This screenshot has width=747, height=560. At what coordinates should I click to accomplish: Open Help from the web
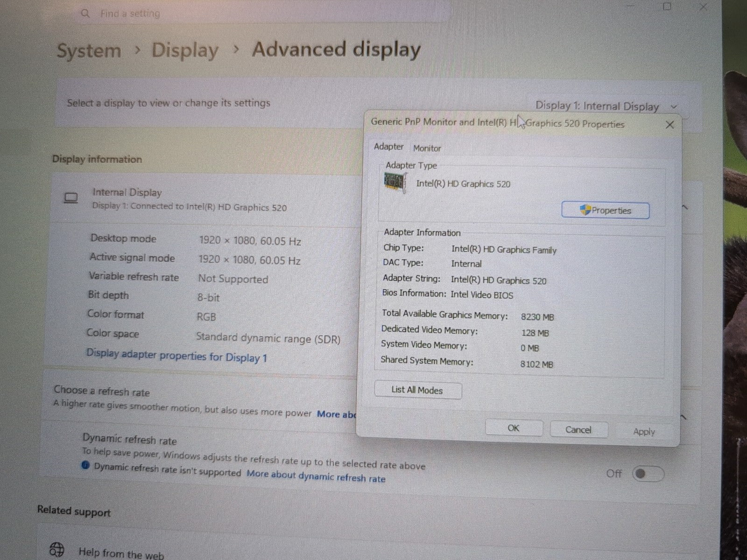[x=121, y=553]
